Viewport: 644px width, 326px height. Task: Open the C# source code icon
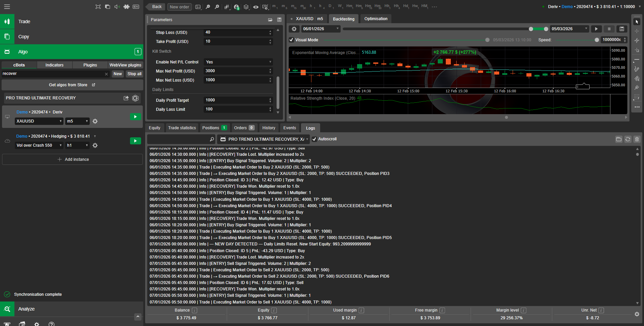tap(135, 98)
